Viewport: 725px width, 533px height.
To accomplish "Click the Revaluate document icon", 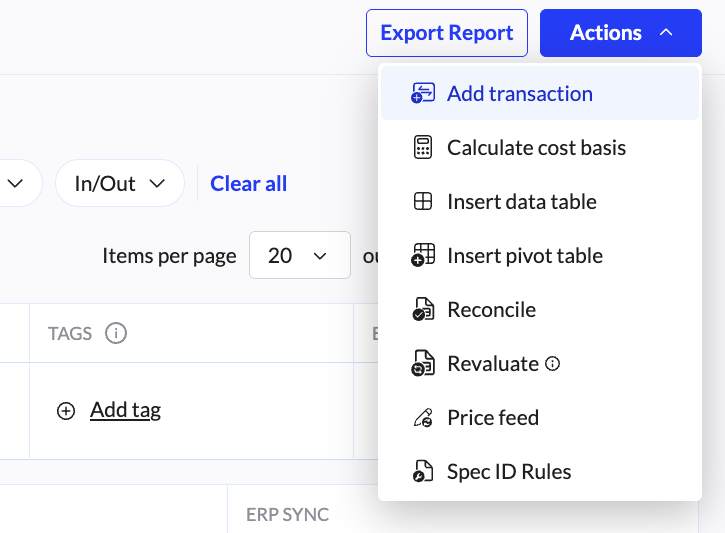I will pyautogui.click(x=423, y=364).
